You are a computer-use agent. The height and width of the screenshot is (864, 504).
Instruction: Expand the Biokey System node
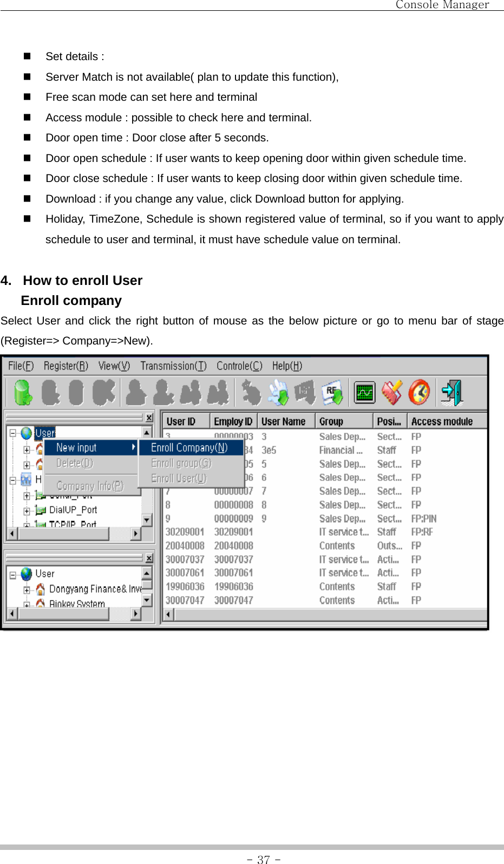tap(27, 603)
